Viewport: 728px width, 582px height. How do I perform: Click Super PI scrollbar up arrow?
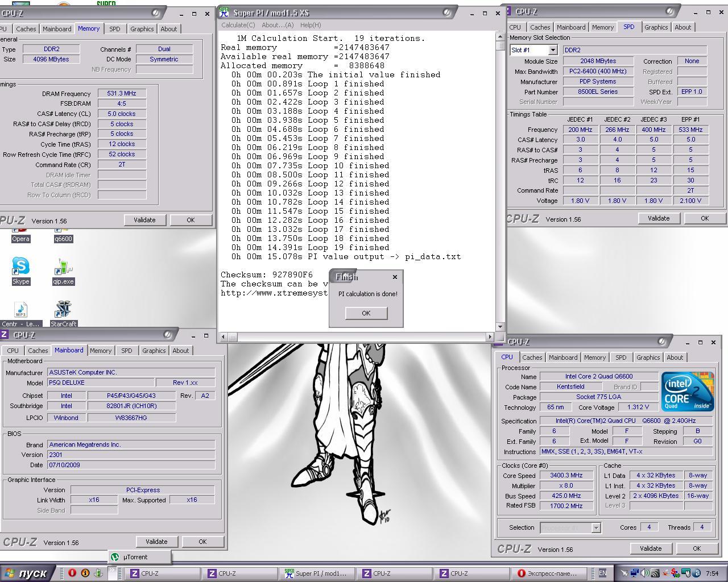500,36
